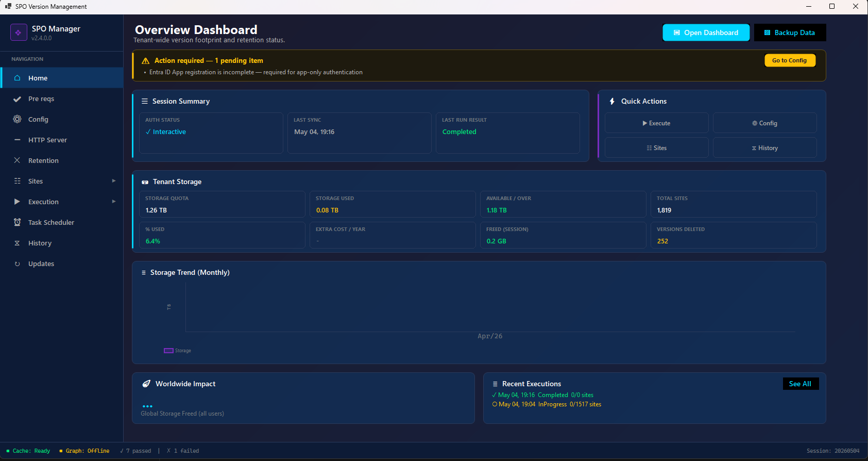This screenshot has height=461, width=868.
Task: Click the Worldwide Impact globe icon
Action: pyautogui.click(x=146, y=384)
